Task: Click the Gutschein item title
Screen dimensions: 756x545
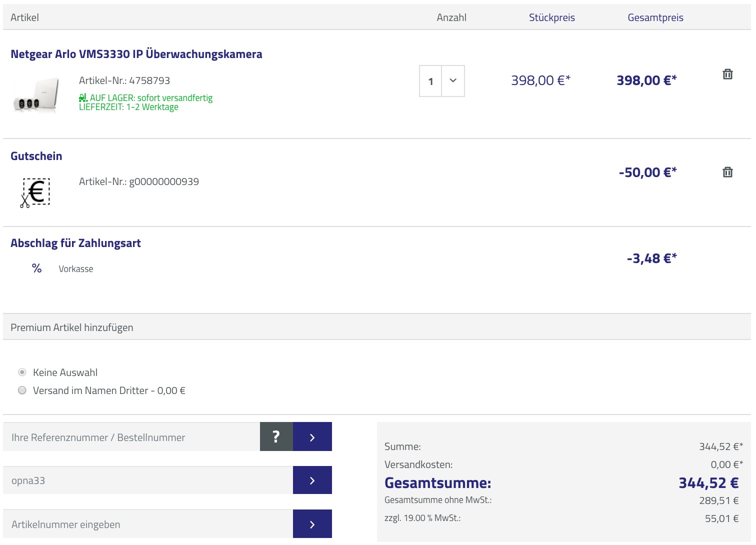Action: tap(36, 156)
